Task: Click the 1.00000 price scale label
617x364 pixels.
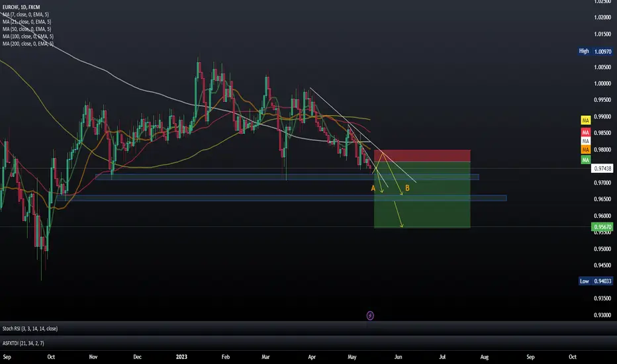Action: pos(602,83)
